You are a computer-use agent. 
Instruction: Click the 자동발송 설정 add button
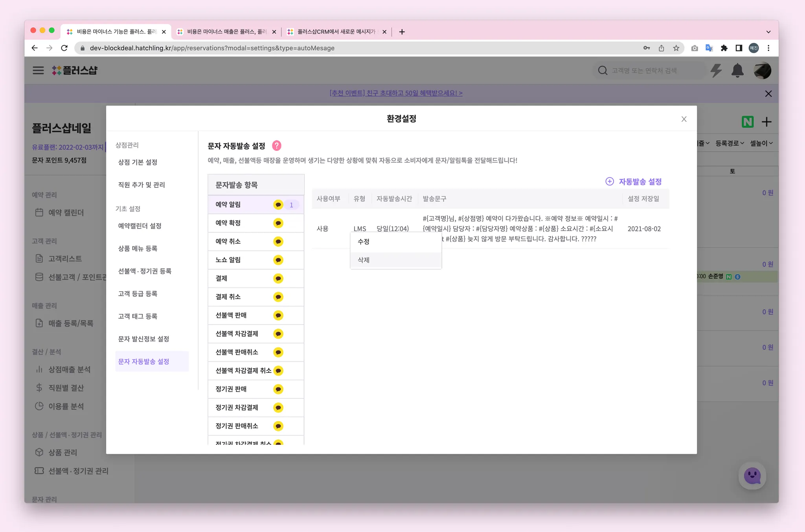tap(634, 182)
